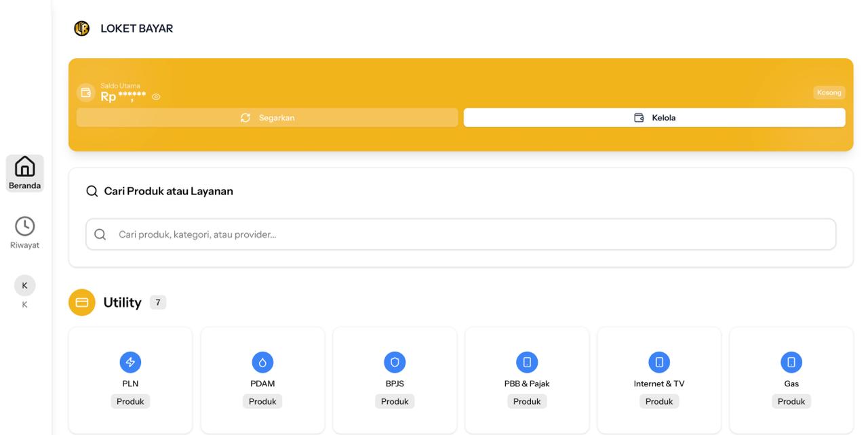Open Riwayat history in sidebar
Viewport: 868px width, 435px height.
click(x=25, y=232)
